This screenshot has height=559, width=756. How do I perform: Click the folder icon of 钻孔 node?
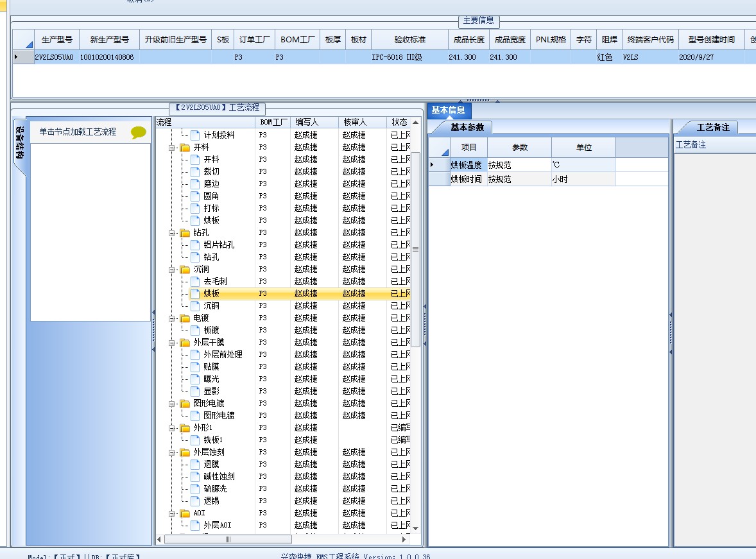(185, 232)
